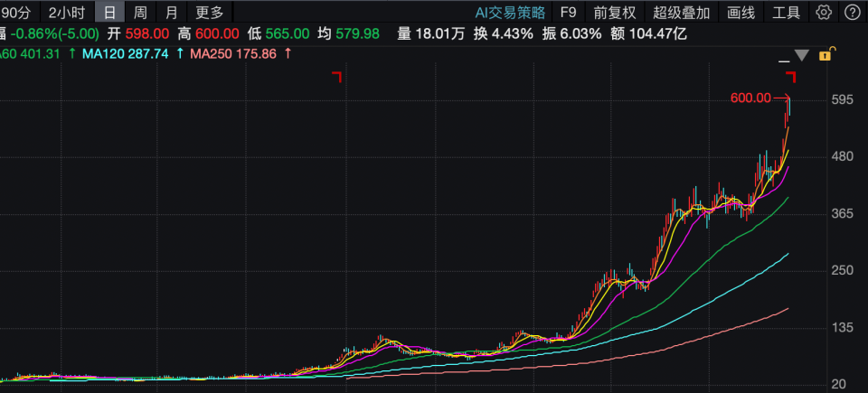868x393 pixels.
Task: Click the 480 price axis label
Action: pos(844,156)
